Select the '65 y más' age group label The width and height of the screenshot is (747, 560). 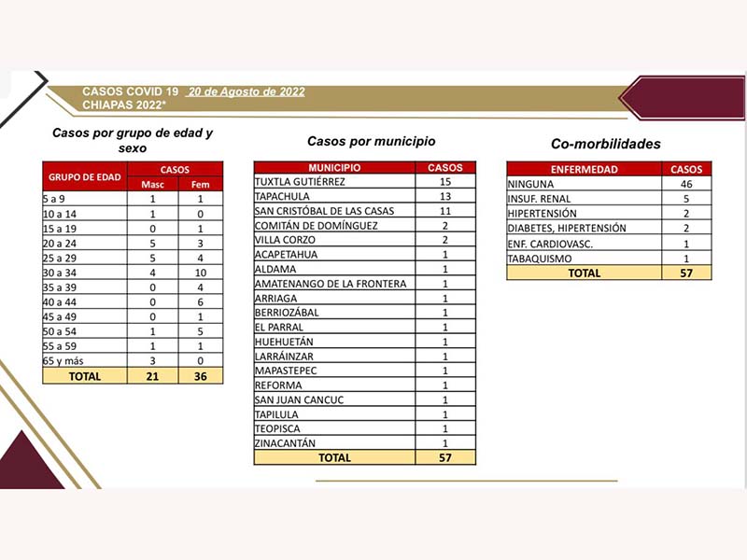tap(63, 361)
